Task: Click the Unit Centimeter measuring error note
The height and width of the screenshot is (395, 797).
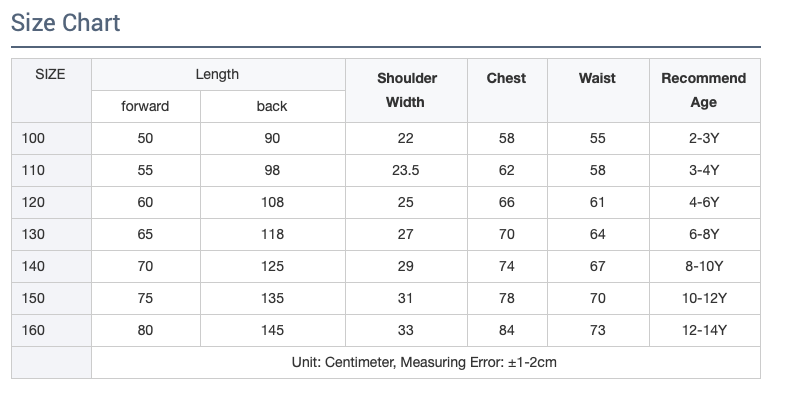Action: [x=426, y=363]
